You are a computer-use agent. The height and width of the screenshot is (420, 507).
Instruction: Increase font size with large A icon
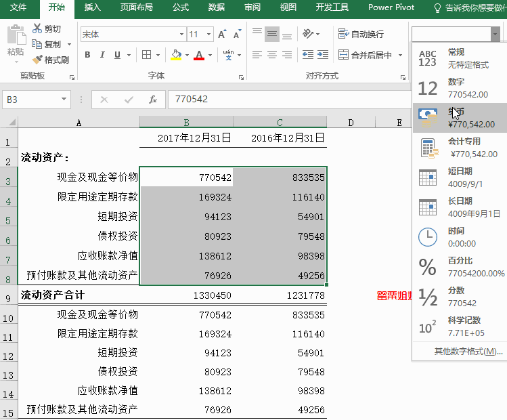click(222, 34)
